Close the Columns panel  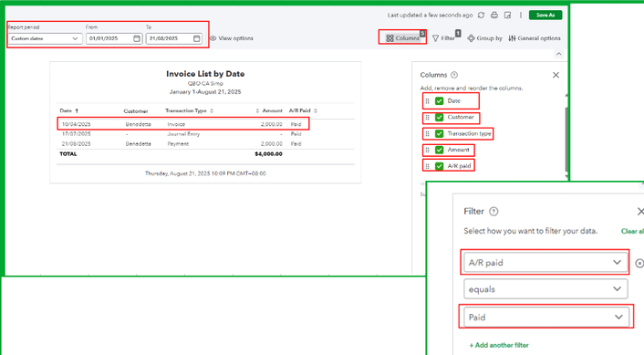tap(556, 75)
